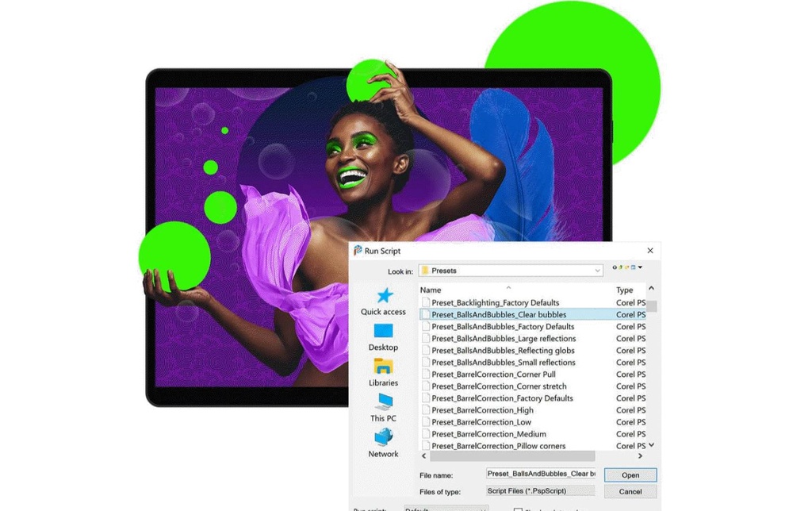Sort files by the Type column header
Image resolution: width=812 pixels, height=511 pixels.
pos(625,290)
